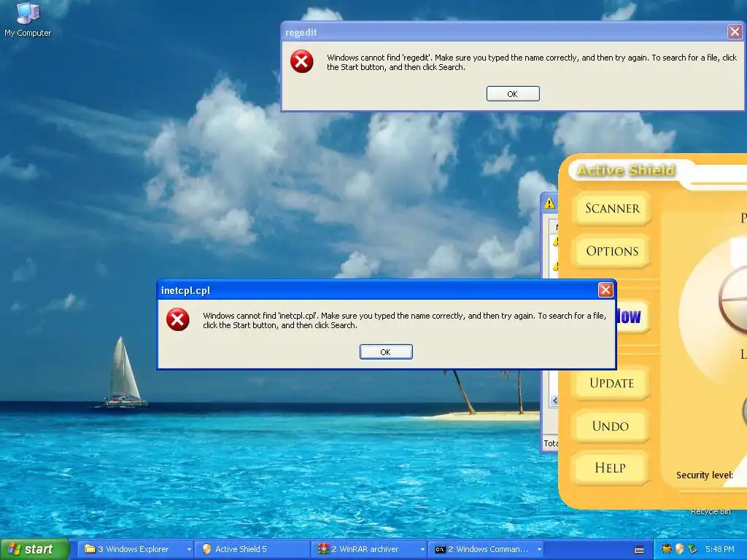
Task: Close the inetcpl.cpl error dialog
Action: pyautogui.click(x=605, y=290)
